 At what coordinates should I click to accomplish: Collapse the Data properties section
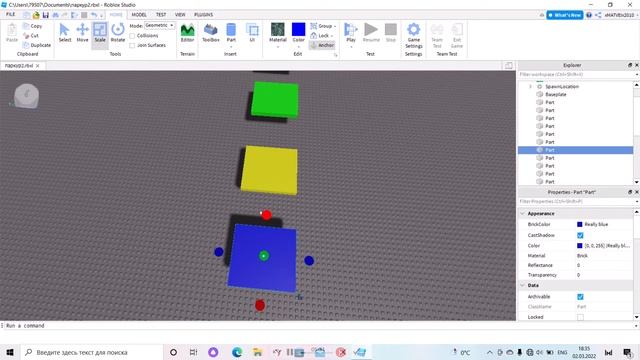pos(522,285)
